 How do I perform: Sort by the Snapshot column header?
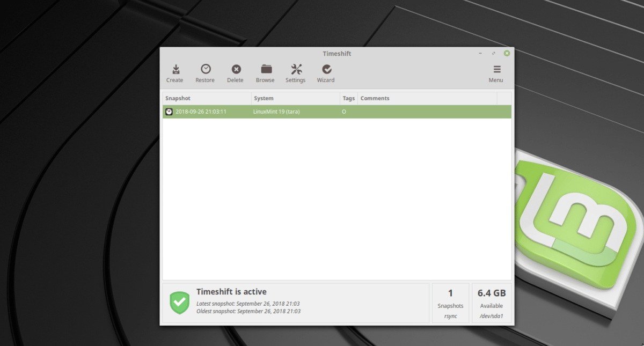pos(178,98)
